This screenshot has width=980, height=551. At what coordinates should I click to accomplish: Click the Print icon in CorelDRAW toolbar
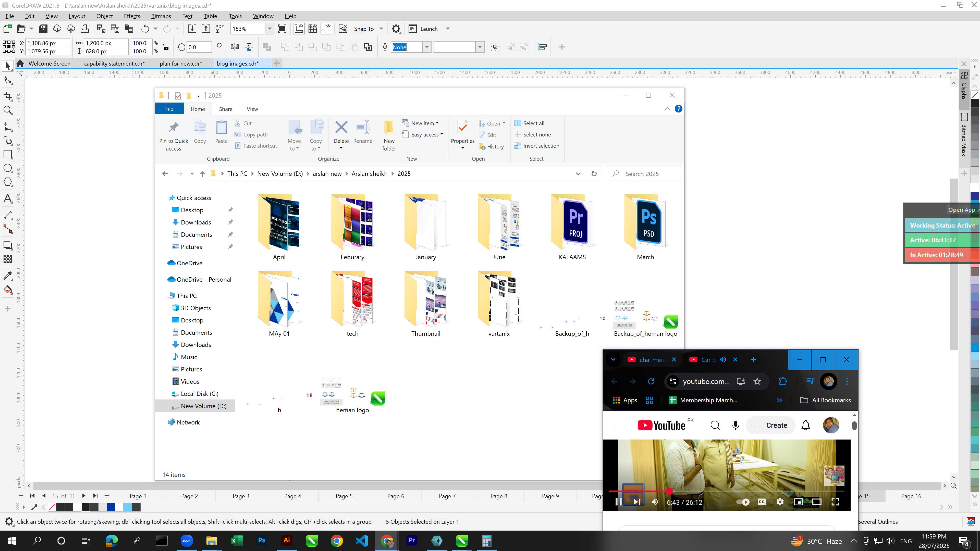point(84,29)
